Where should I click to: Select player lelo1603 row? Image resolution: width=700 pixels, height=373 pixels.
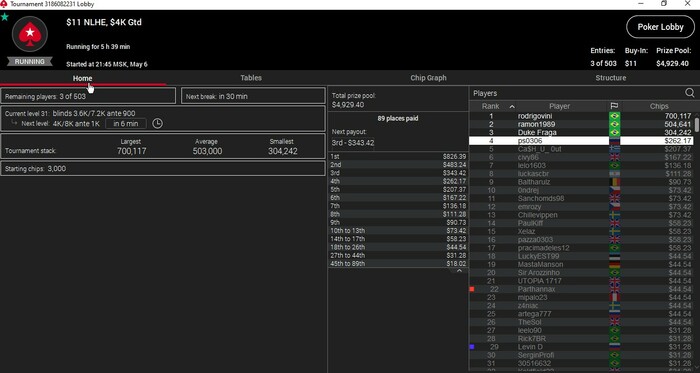click(580, 166)
